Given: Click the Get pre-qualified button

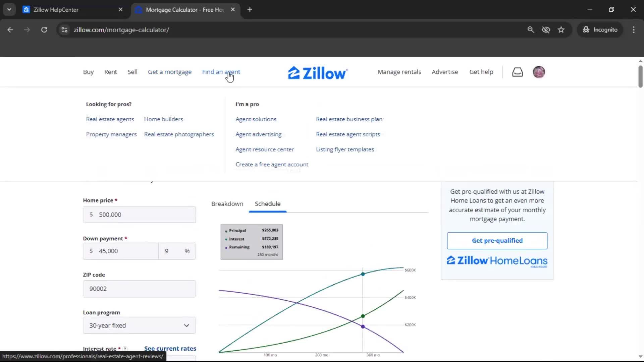Looking at the screenshot, I should pos(497,241).
